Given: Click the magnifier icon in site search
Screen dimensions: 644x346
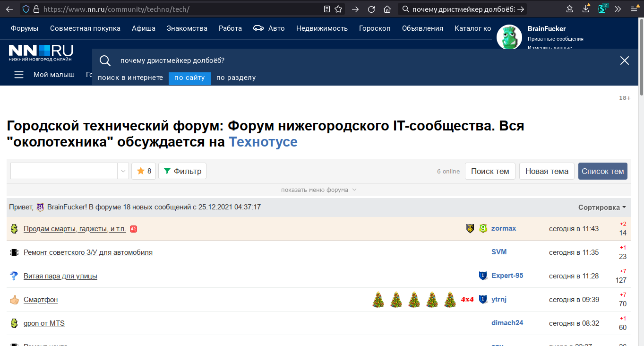Looking at the screenshot, I should click(105, 61).
